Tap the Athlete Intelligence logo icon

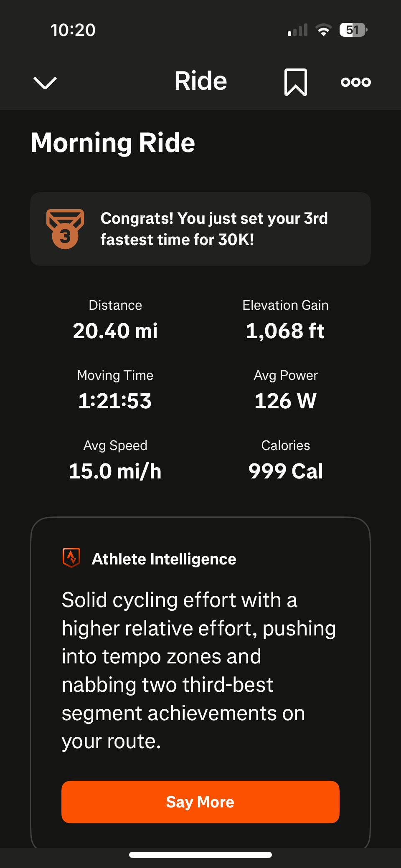tap(71, 558)
